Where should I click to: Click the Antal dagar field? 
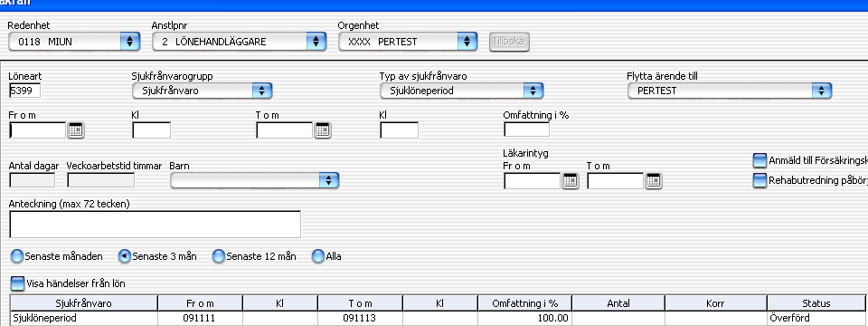(33, 180)
